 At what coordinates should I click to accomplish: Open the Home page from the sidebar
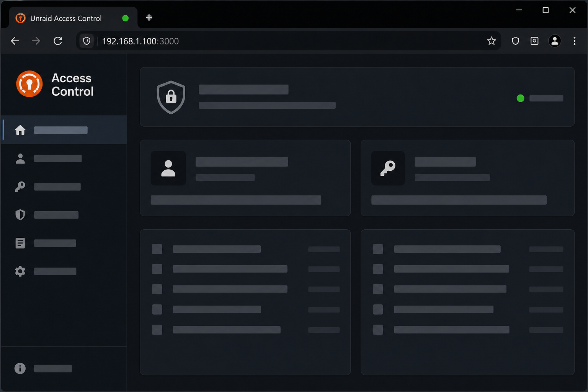[64, 130]
